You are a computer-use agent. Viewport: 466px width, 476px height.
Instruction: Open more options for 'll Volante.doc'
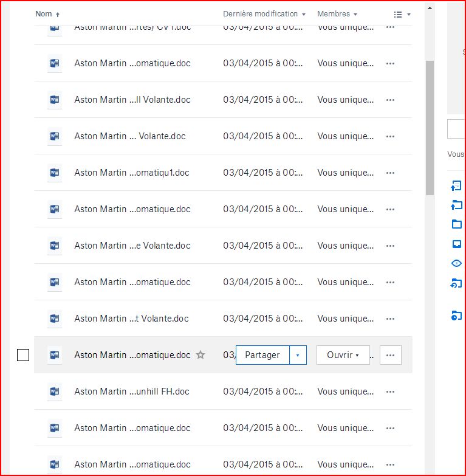pos(390,100)
